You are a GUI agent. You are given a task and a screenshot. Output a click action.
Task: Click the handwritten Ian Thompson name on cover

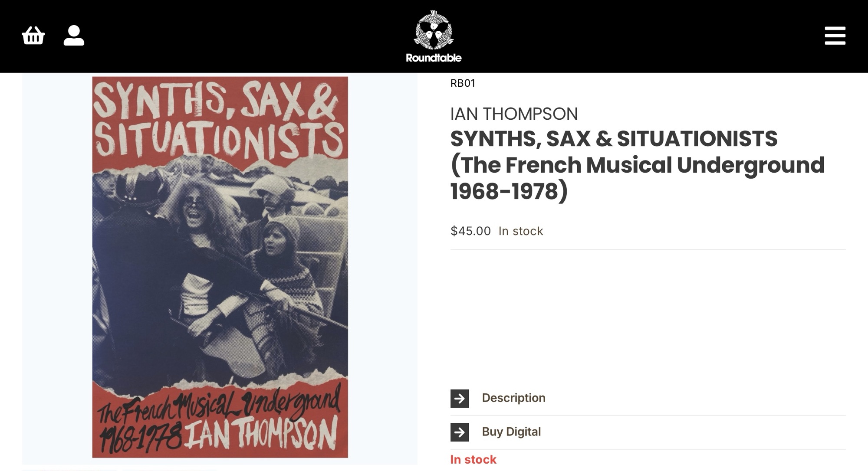pos(260,434)
